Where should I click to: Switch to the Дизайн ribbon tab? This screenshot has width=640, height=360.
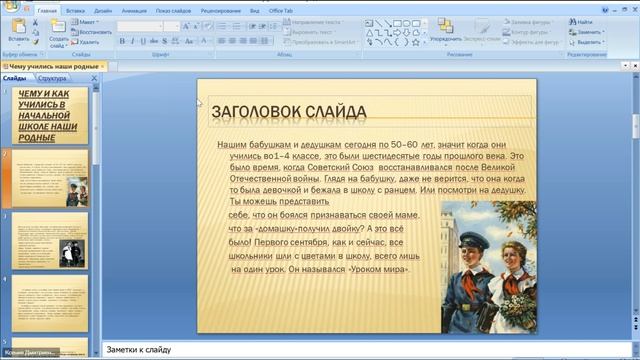(103, 11)
